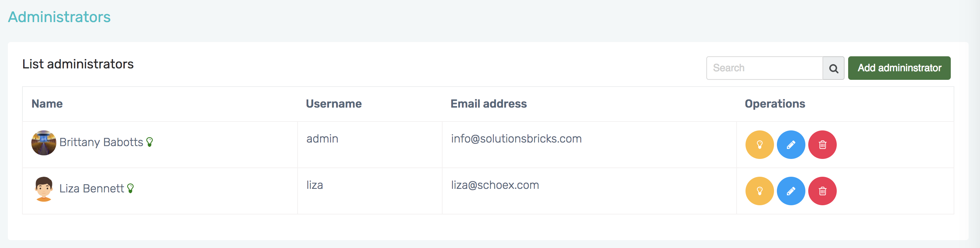The height and width of the screenshot is (248, 980).
Task: Click the Username column header
Action: 334,104
